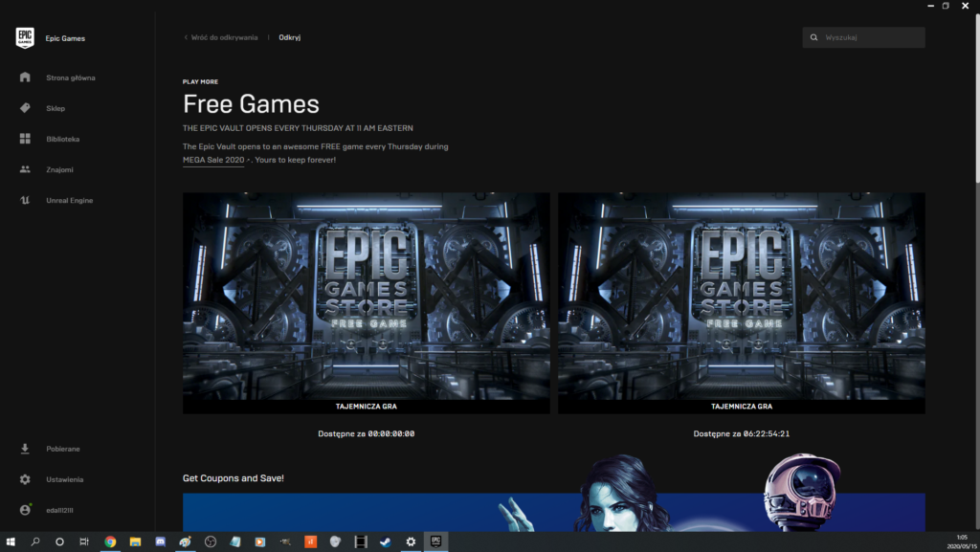Open the Strona główna home icon

point(25,77)
